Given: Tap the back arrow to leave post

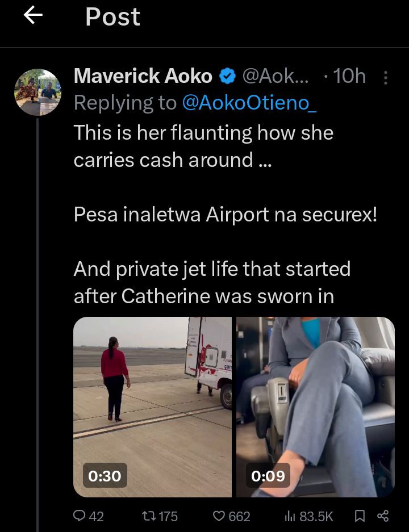Looking at the screenshot, I should point(33,16).
